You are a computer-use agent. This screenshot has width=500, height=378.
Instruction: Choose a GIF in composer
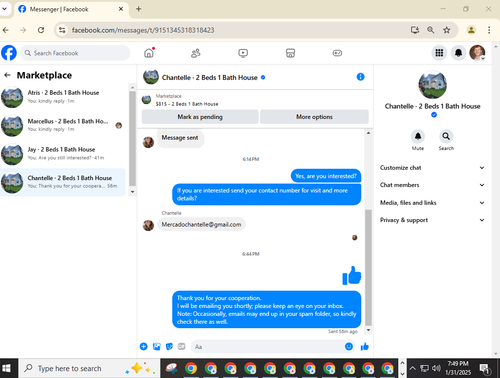(182, 347)
